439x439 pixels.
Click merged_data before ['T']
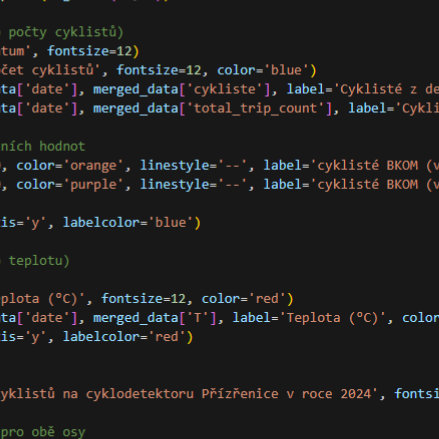(136, 318)
